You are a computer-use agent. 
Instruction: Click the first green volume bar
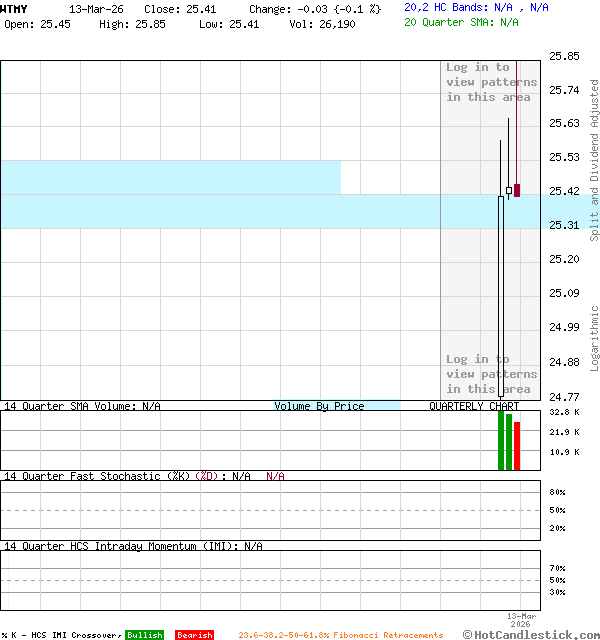[501, 440]
